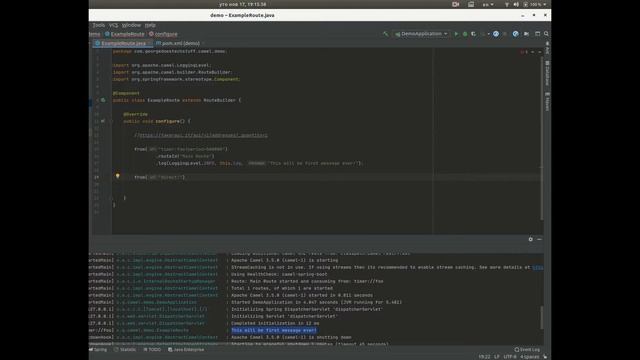
Task: Open the Spring tool window
Action: pyautogui.click(x=98, y=350)
